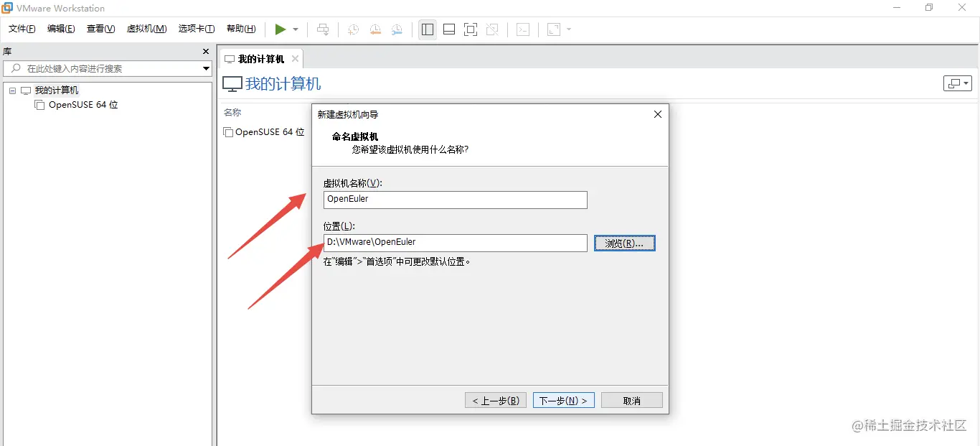Viewport: 980px width, 446px height.
Task: Open the 编辑(E) menu
Action: [x=61, y=29]
